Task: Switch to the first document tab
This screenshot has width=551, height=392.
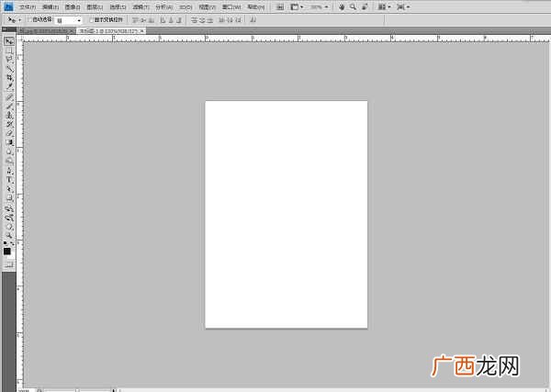Action: [x=45, y=31]
